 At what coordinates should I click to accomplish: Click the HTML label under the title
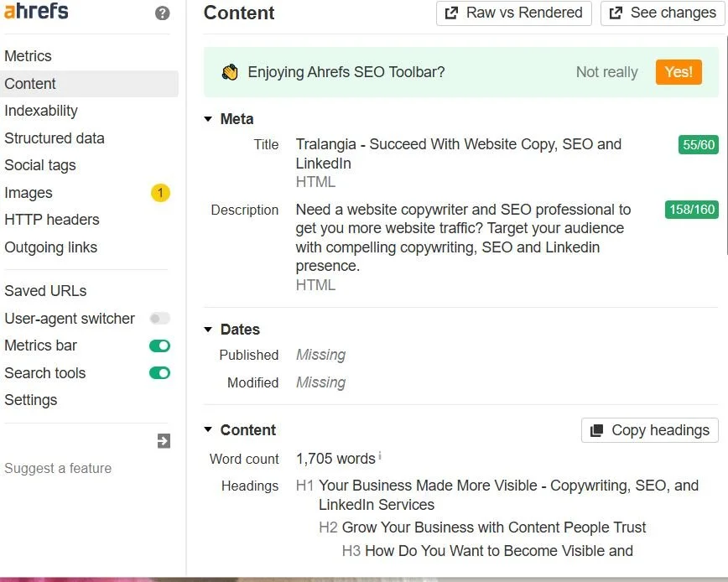[315, 182]
